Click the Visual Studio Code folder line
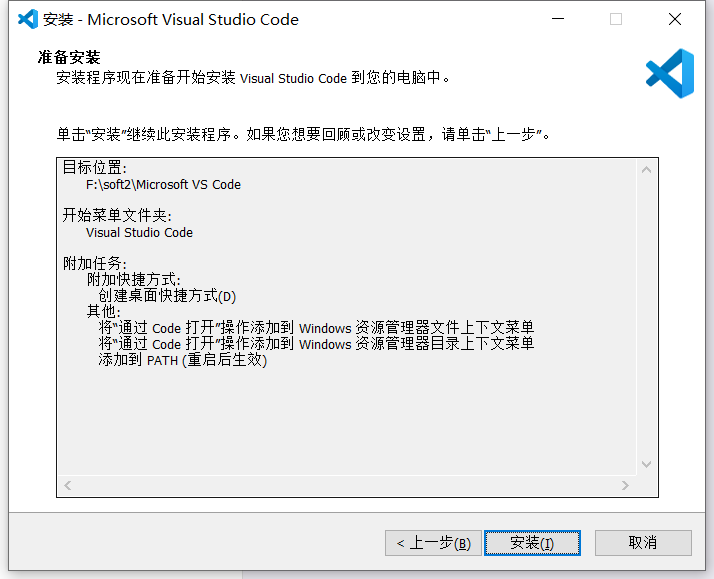The height and width of the screenshot is (579, 714). point(139,233)
